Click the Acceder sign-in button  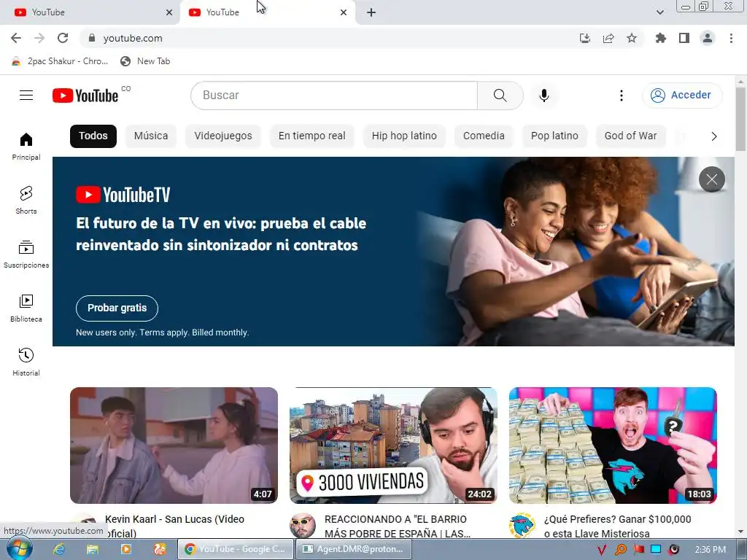click(x=682, y=96)
